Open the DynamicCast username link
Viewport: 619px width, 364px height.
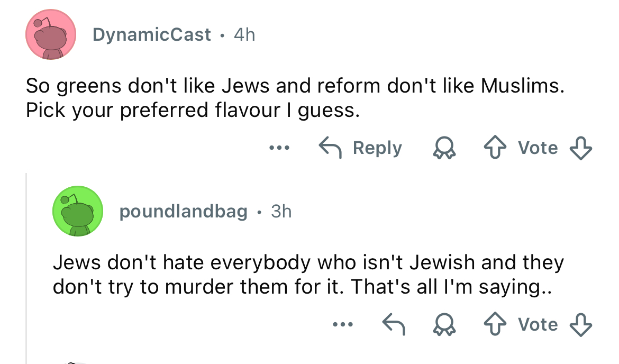point(151,35)
